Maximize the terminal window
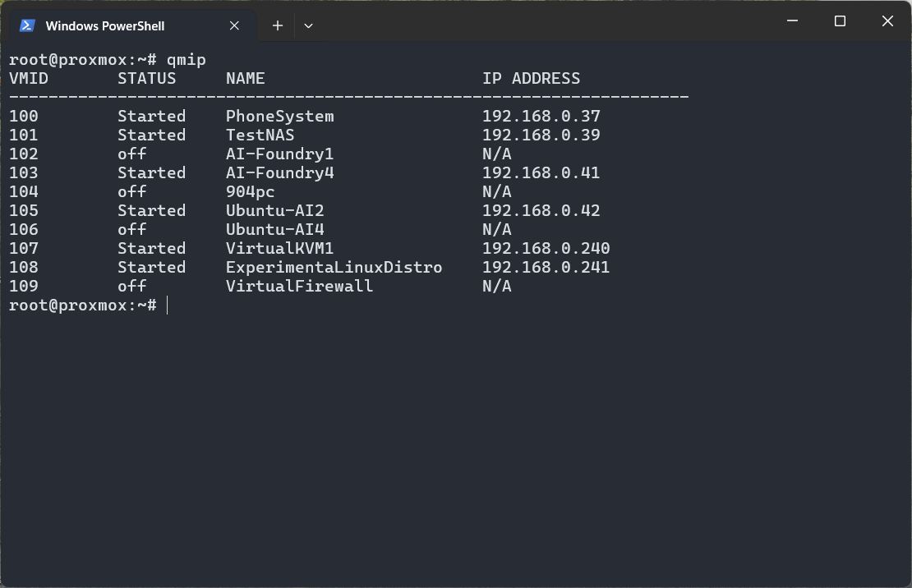Image resolution: width=912 pixels, height=588 pixels. pos(840,21)
